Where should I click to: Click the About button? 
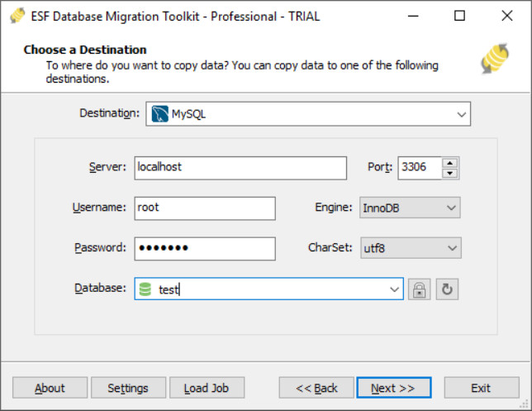point(50,388)
